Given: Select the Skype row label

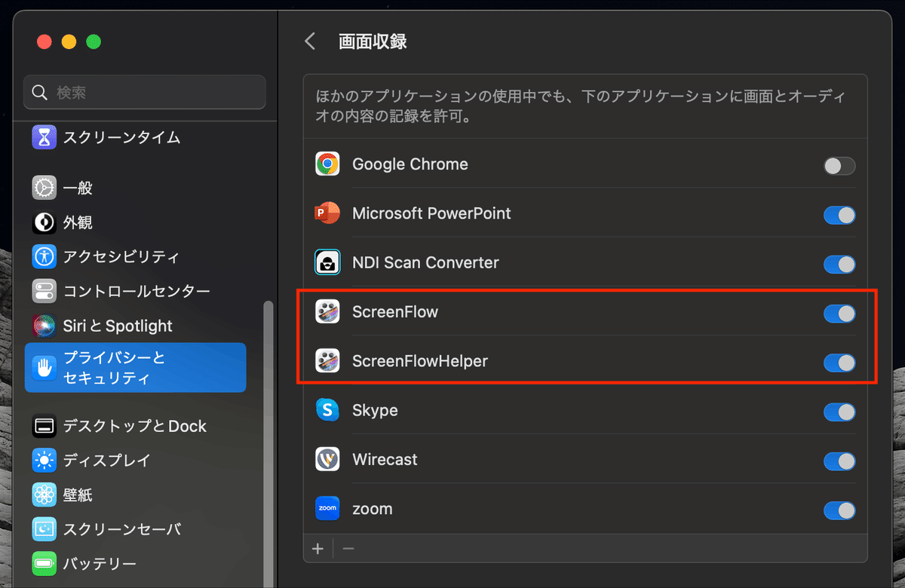Looking at the screenshot, I should pos(375,411).
